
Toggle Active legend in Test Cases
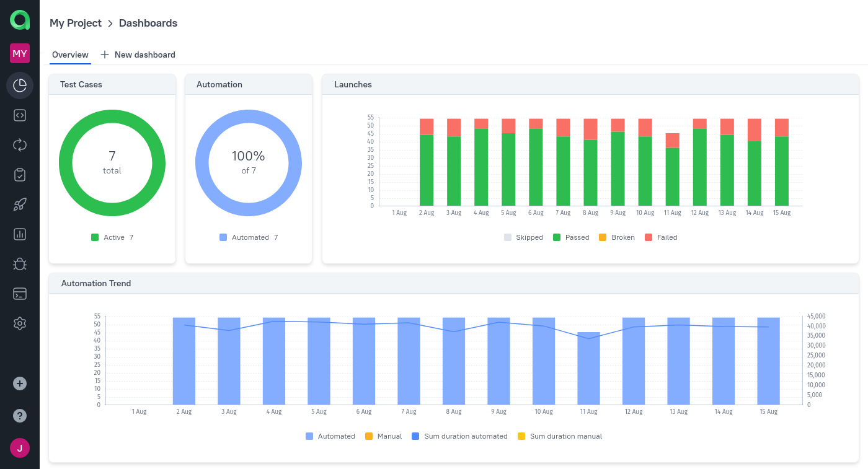(x=112, y=237)
